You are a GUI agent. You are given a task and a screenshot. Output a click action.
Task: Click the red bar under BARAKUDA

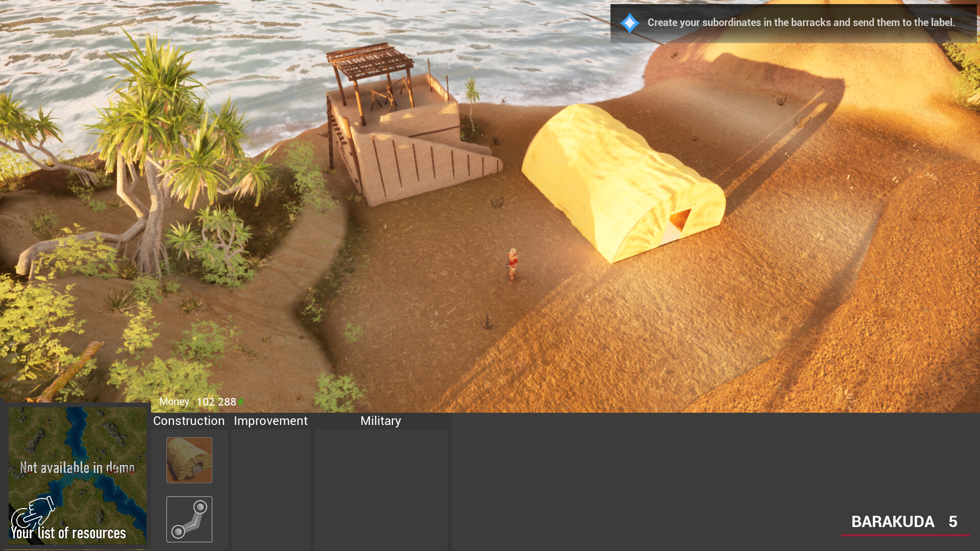point(905,535)
